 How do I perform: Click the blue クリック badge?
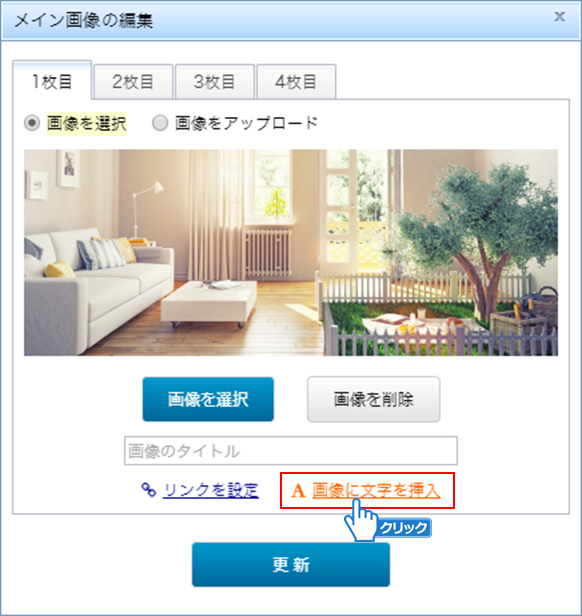(403, 528)
